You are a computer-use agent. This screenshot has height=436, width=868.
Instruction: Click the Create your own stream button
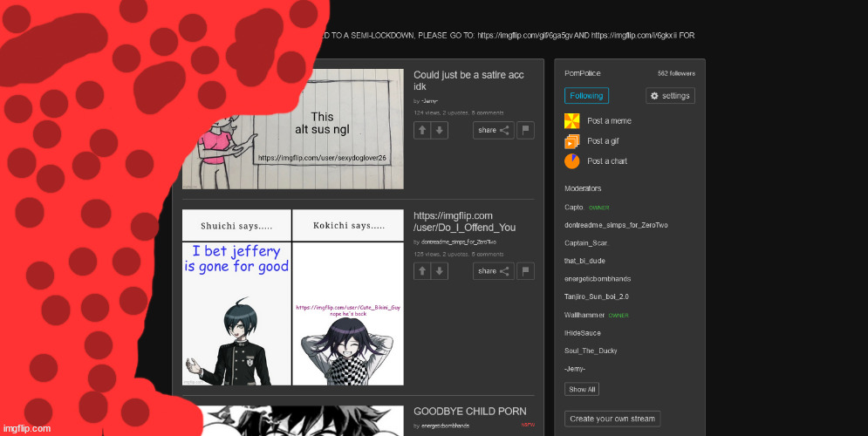(612, 419)
